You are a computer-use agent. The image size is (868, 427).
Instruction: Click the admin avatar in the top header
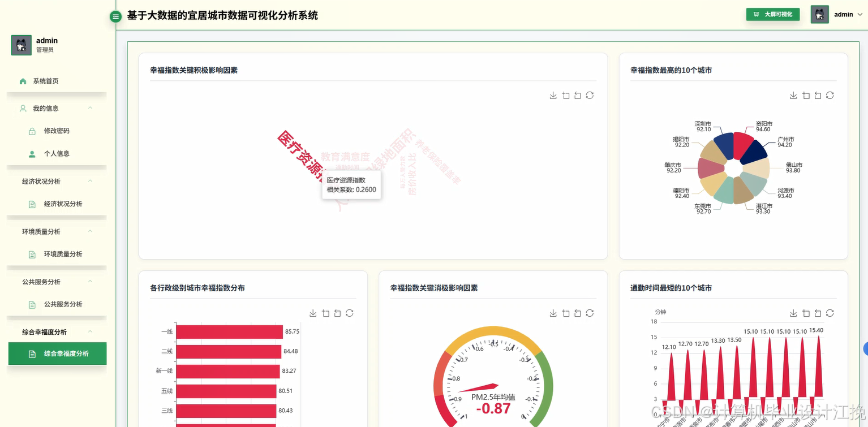(820, 15)
